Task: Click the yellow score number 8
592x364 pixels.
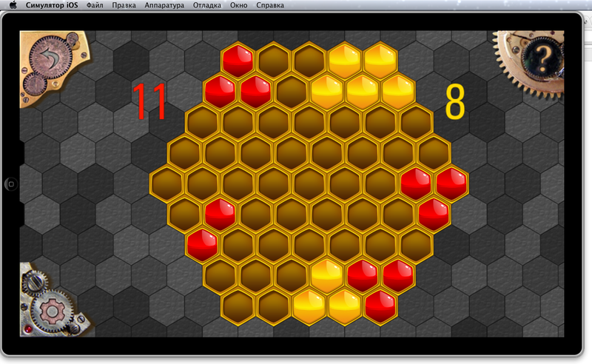Action: (455, 101)
